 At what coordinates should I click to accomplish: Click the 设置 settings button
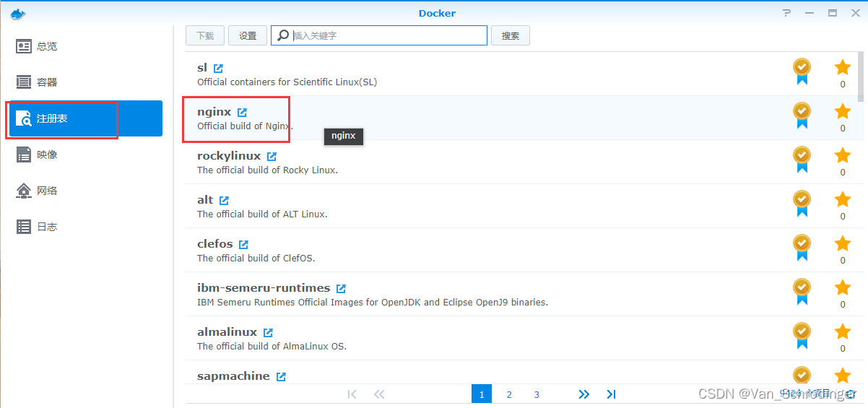click(x=248, y=35)
